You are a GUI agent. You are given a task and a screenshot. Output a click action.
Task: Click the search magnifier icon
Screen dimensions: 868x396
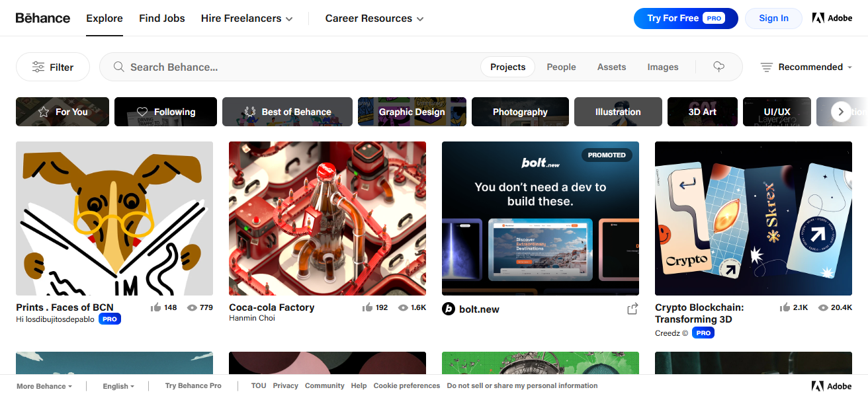click(x=119, y=67)
